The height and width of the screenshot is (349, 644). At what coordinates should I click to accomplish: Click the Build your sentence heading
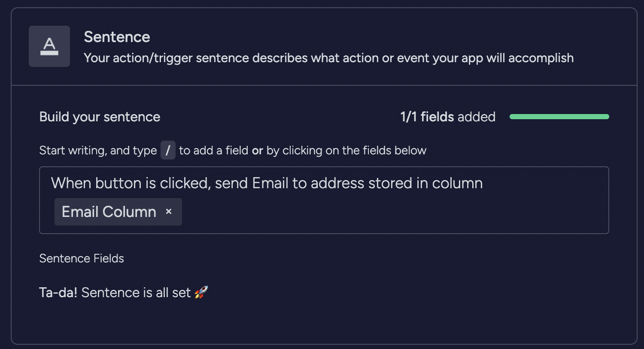pyautogui.click(x=100, y=117)
